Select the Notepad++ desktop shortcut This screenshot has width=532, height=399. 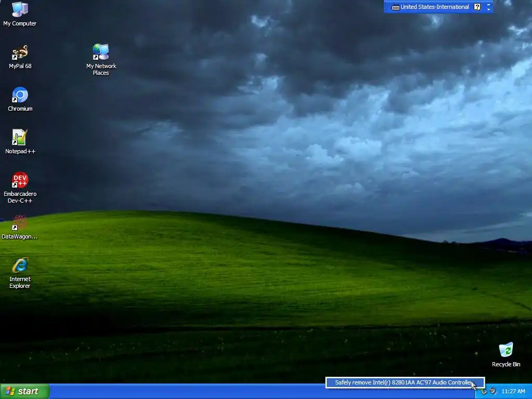[20, 142]
